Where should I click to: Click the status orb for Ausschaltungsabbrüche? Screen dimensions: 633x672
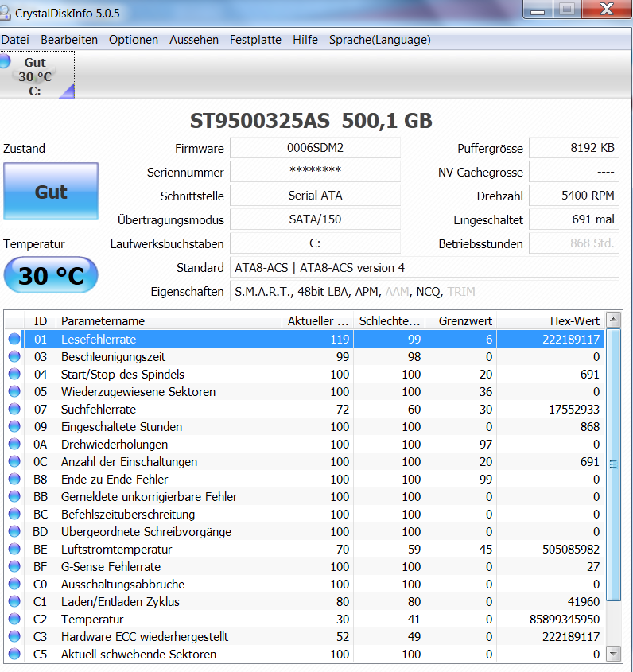click(x=14, y=585)
